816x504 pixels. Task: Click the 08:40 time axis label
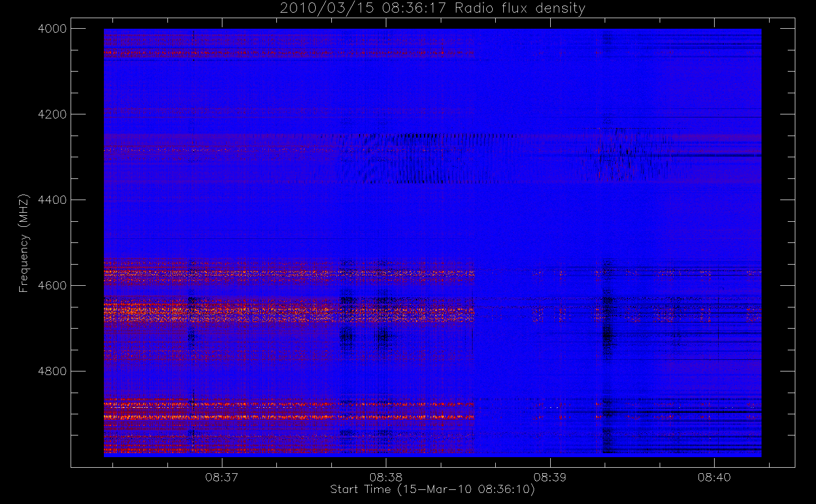(x=714, y=477)
